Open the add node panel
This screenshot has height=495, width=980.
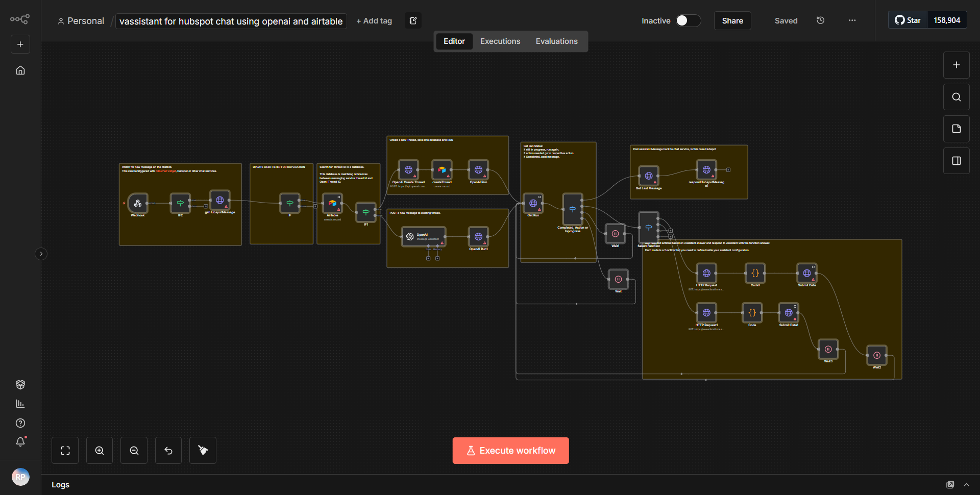click(956, 65)
